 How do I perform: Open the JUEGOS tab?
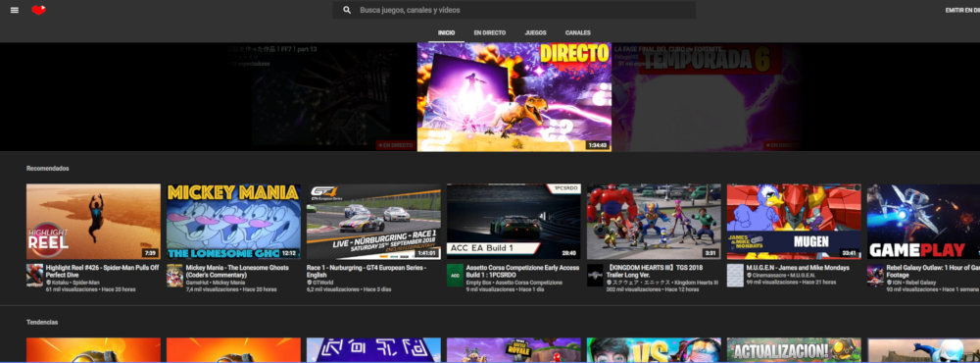pos(536,32)
